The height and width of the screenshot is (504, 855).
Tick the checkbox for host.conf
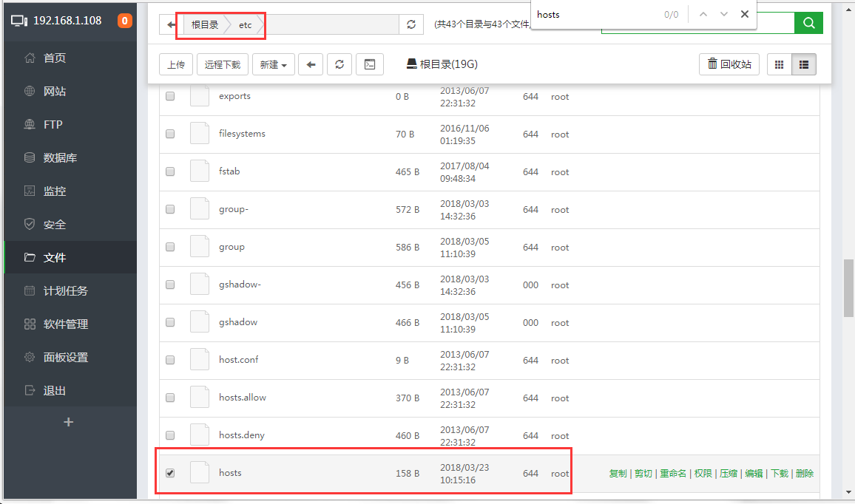click(170, 360)
